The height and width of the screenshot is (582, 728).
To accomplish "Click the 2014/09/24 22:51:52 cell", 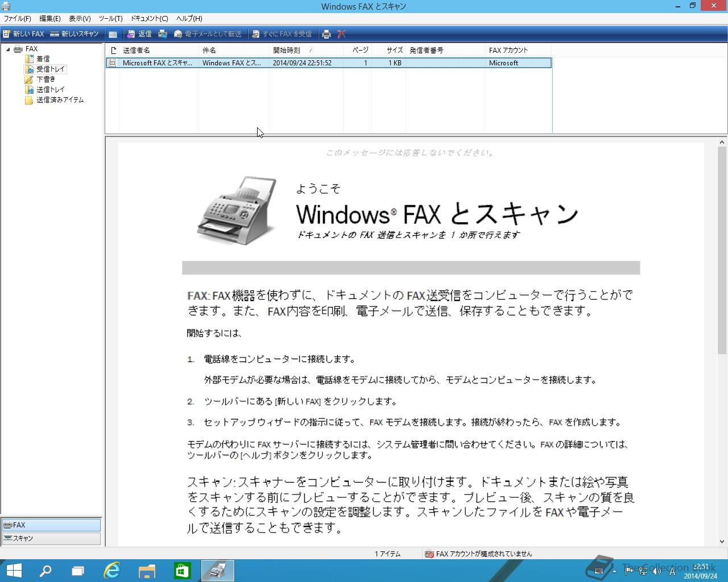I will [302, 63].
